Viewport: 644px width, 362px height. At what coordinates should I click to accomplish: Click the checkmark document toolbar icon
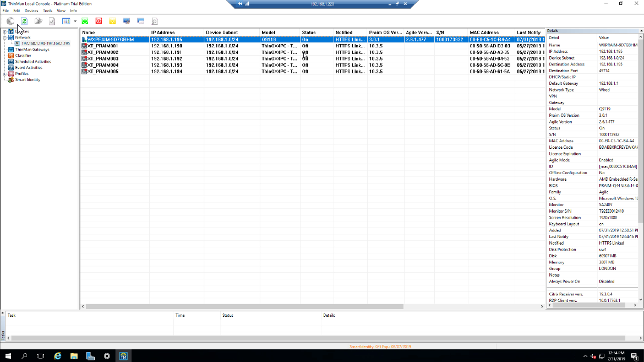coord(52,21)
